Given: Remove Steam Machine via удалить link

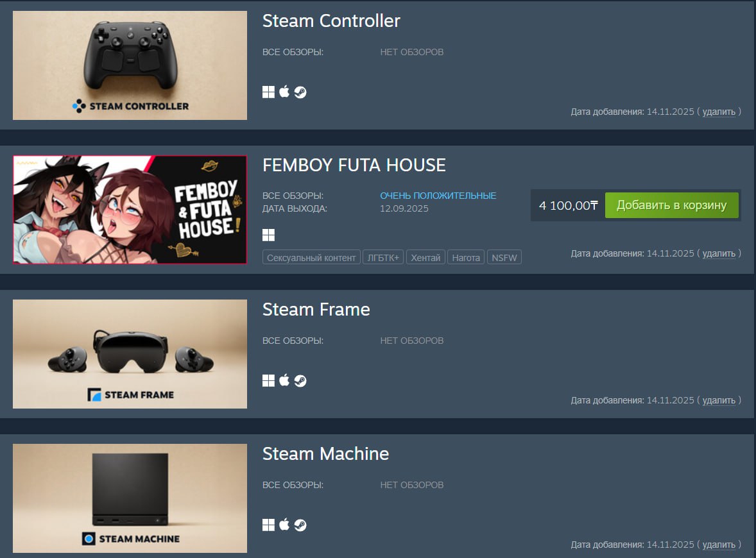Looking at the screenshot, I should point(719,545).
